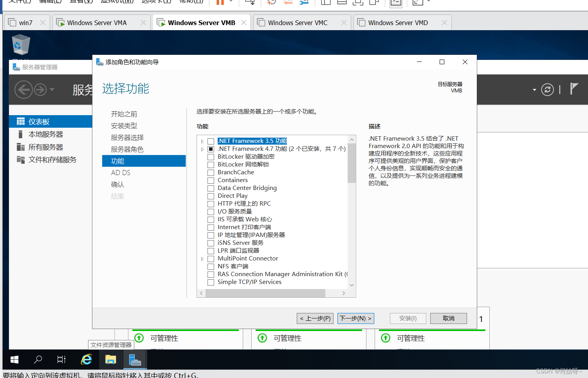Go to the 确认 wizard step
588x378 pixels.
117,184
